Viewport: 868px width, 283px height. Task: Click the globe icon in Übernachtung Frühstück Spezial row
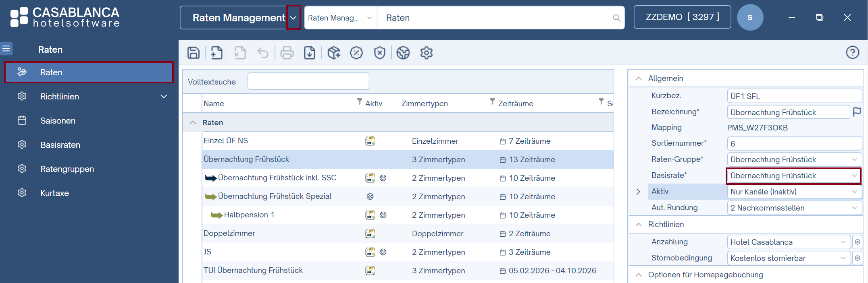370,196
